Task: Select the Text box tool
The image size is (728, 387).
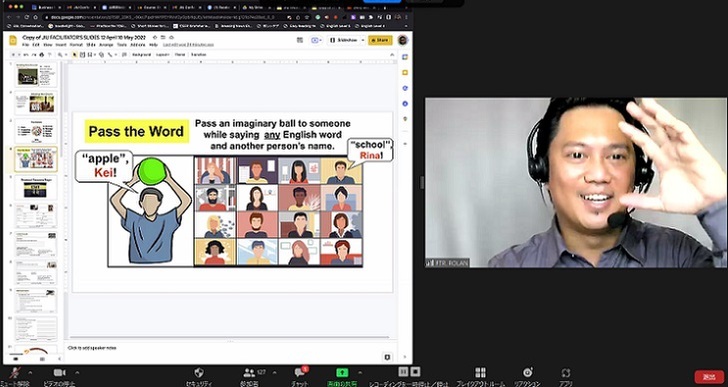Action: (x=82, y=55)
